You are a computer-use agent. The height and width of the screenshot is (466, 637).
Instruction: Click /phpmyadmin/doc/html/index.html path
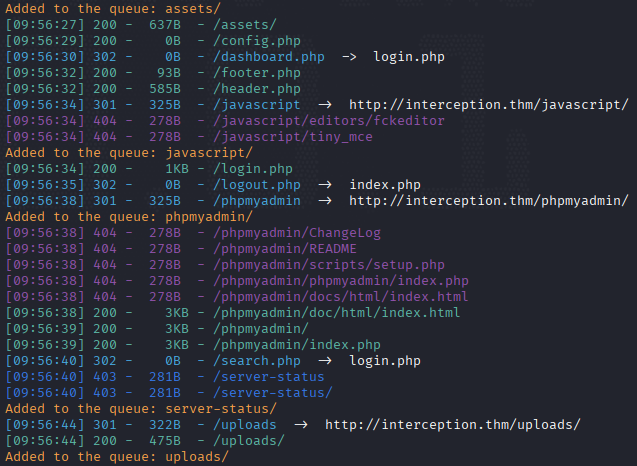337,313
